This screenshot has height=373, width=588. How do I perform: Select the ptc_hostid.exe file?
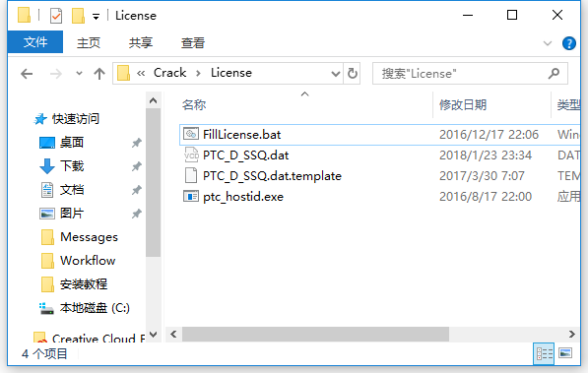(243, 197)
